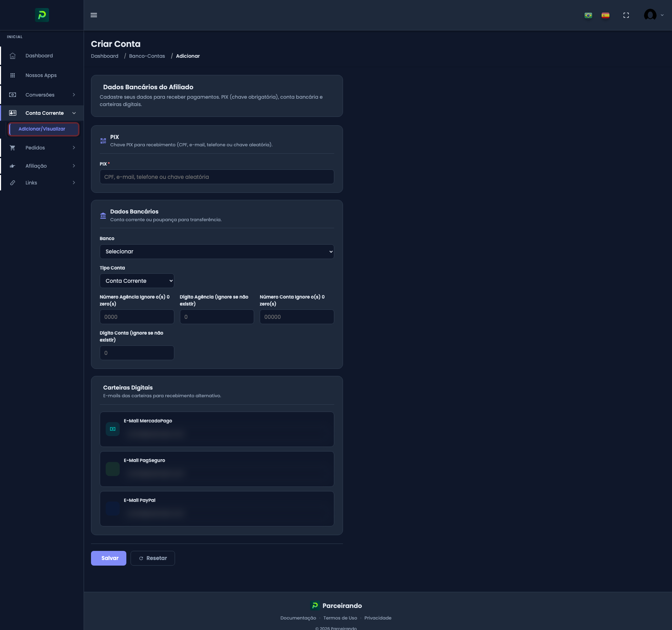The height and width of the screenshot is (630, 672).
Task: Switch language with the Spain flag icon
Action: click(x=605, y=15)
